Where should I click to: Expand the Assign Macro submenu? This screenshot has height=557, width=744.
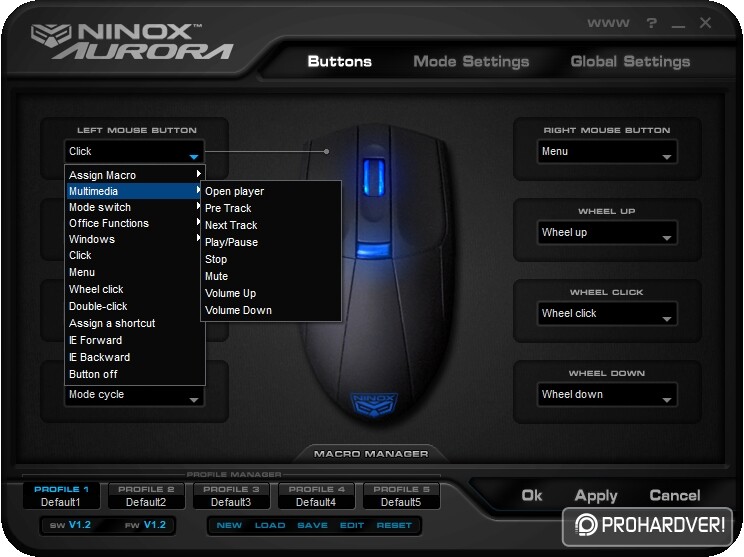(135, 175)
